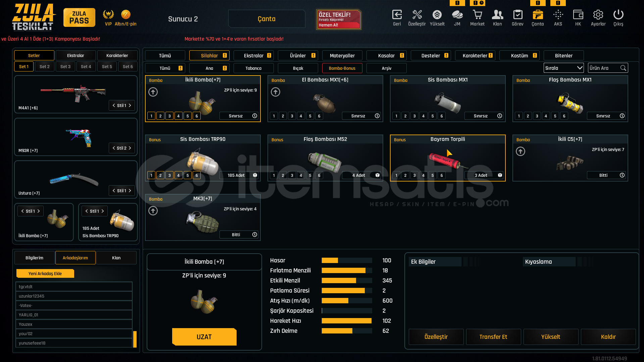
Task: Click the search magnifier icon
Action: click(623, 68)
